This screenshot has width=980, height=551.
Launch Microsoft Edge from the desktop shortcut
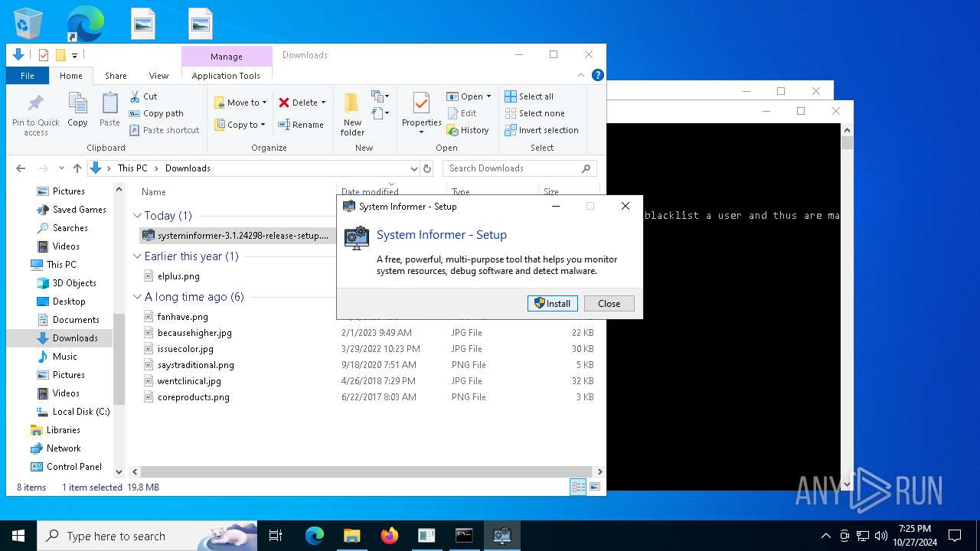click(x=85, y=24)
